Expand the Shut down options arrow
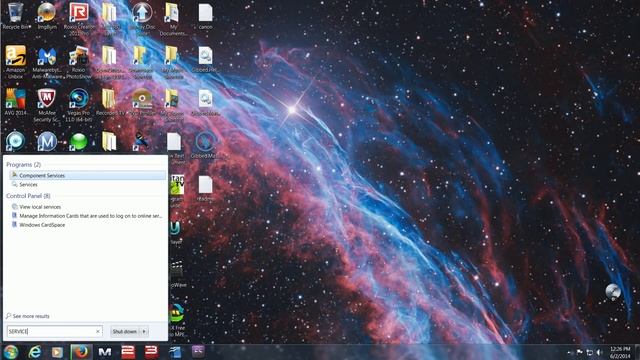 (x=144, y=331)
